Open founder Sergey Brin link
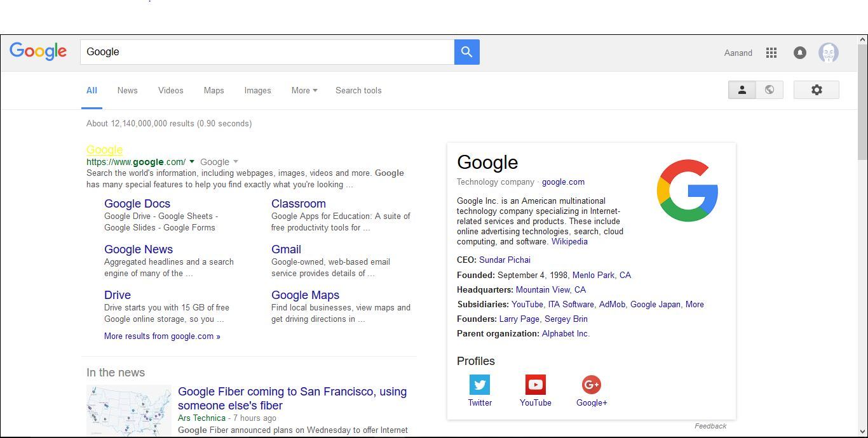Viewport: 868px width, 438px height. pos(566,319)
